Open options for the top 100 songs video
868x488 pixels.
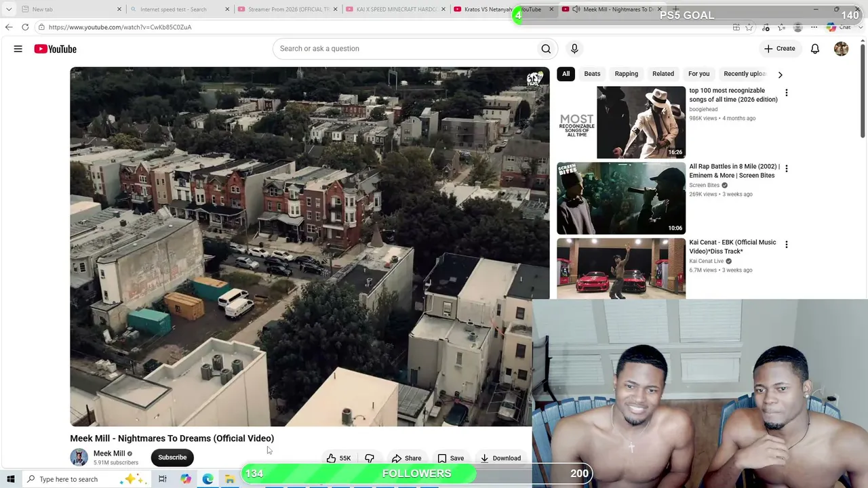click(787, 93)
